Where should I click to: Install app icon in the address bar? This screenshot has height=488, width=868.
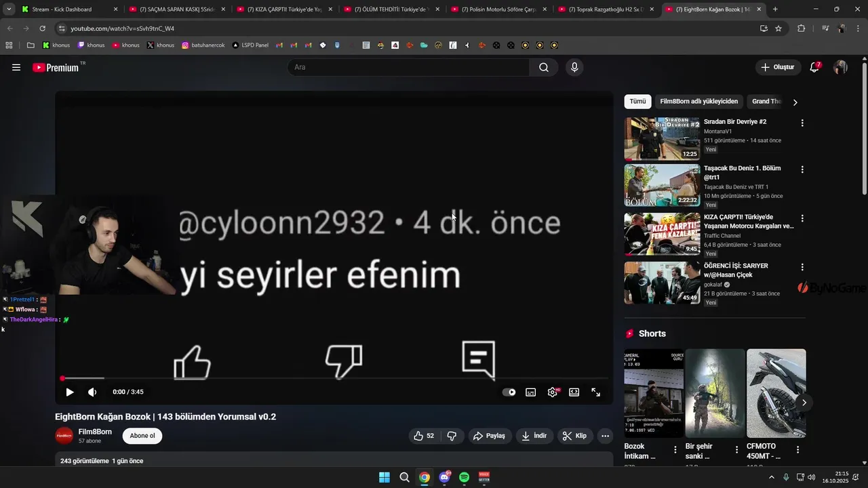(764, 28)
